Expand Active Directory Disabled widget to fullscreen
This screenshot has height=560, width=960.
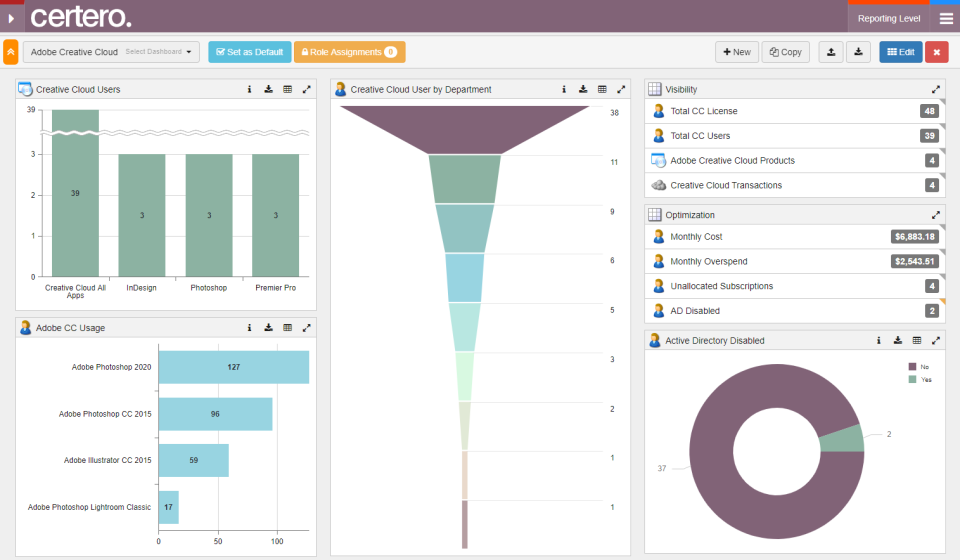[936, 340]
